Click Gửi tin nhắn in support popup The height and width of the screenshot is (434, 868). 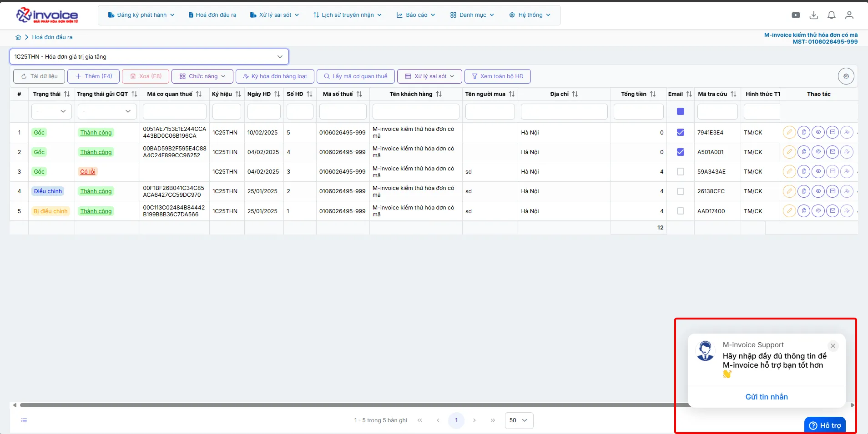766,397
